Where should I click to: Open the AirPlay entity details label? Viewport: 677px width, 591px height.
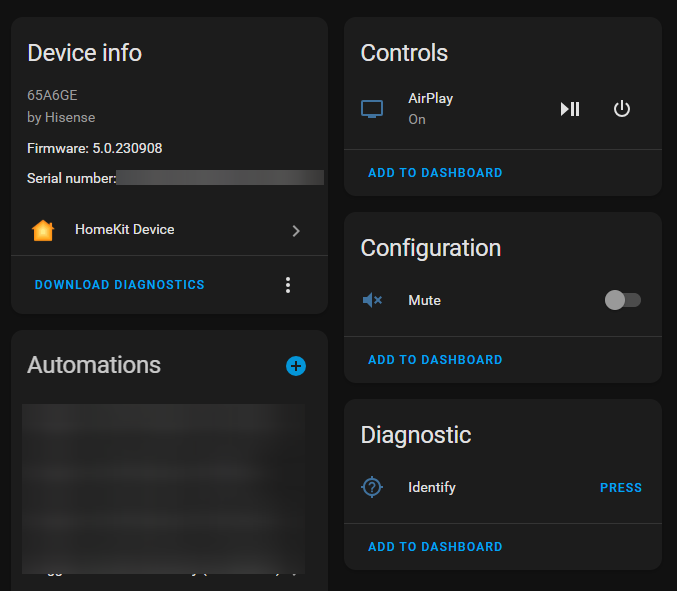pyautogui.click(x=431, y=99)
